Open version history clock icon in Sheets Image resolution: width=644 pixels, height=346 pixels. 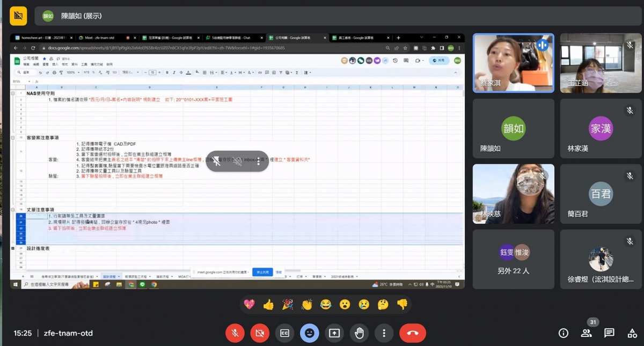click(395, 61)
